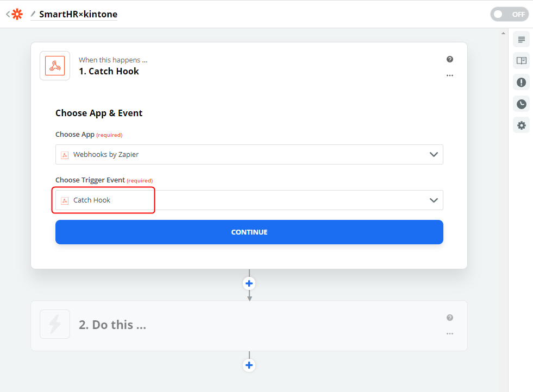Click the blue CONTINUE button

pyautogui.click(x=249, y=232)
